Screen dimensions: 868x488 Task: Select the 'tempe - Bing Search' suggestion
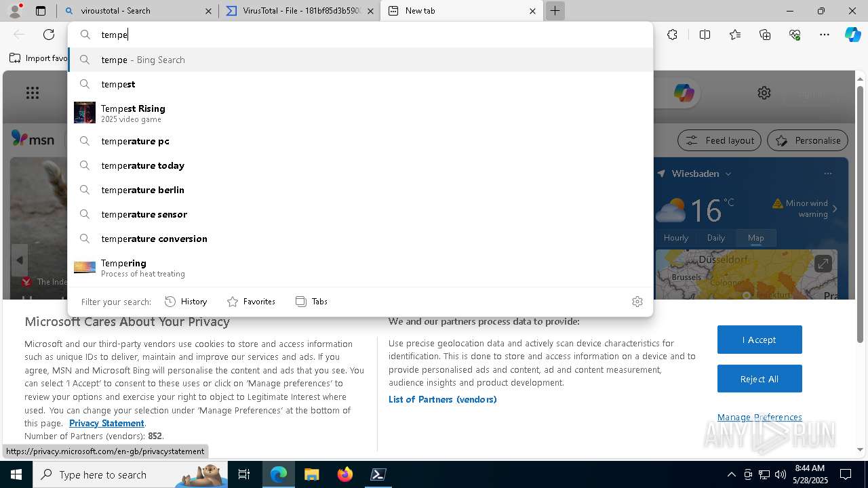click(x=360, y=60)
